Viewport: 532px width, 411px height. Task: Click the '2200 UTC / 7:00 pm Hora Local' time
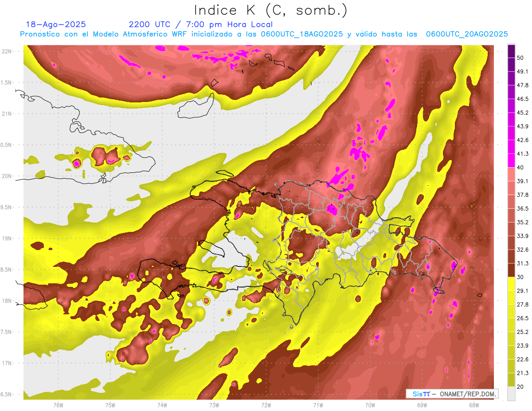point(201,24)
